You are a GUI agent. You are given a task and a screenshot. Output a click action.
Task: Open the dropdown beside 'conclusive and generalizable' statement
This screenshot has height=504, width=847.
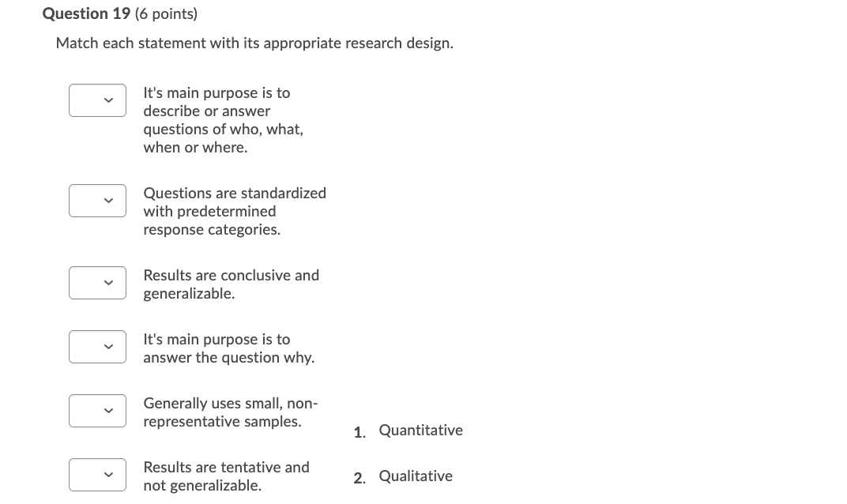97,283
